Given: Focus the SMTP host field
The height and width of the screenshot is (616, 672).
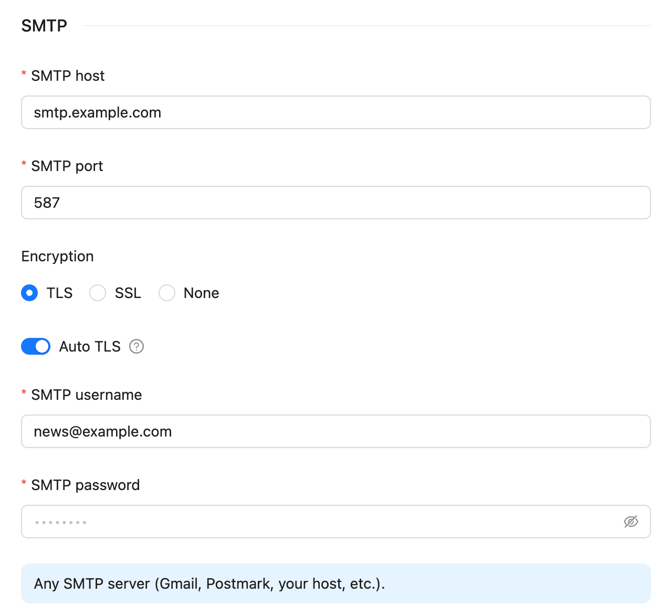Looking at the screenshot, I should [336, 112].
